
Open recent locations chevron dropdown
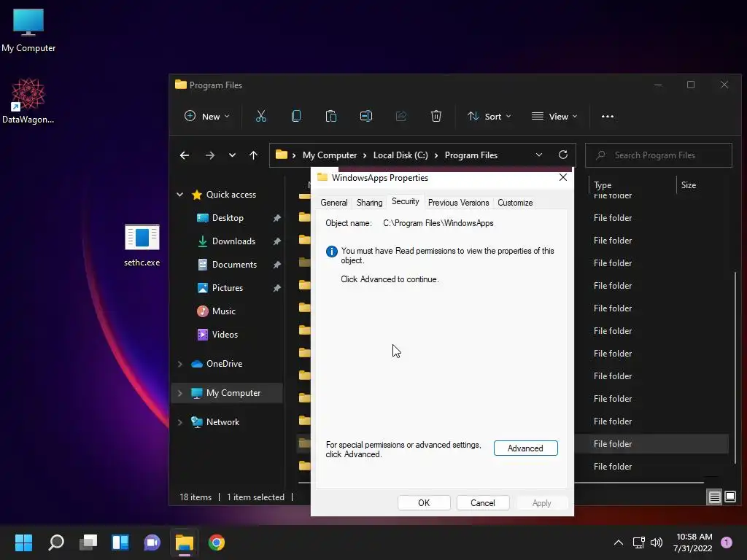(232, 155)
